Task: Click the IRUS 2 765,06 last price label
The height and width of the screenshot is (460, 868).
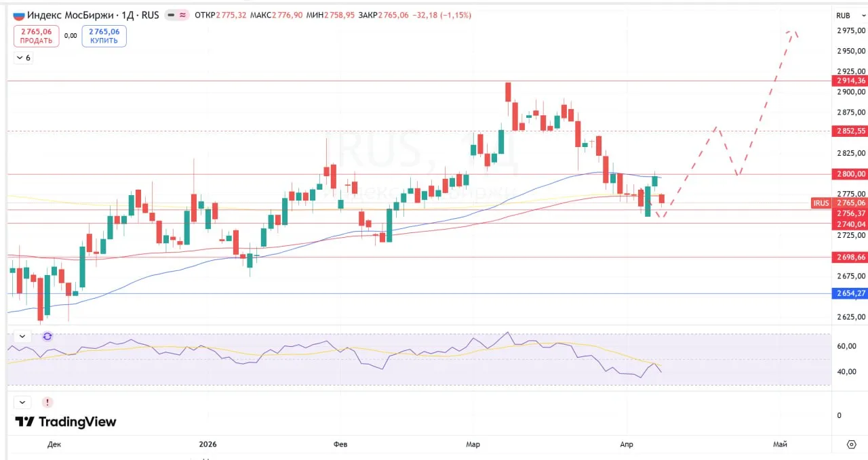Action: pyautogui.click(x=840, y=203)
